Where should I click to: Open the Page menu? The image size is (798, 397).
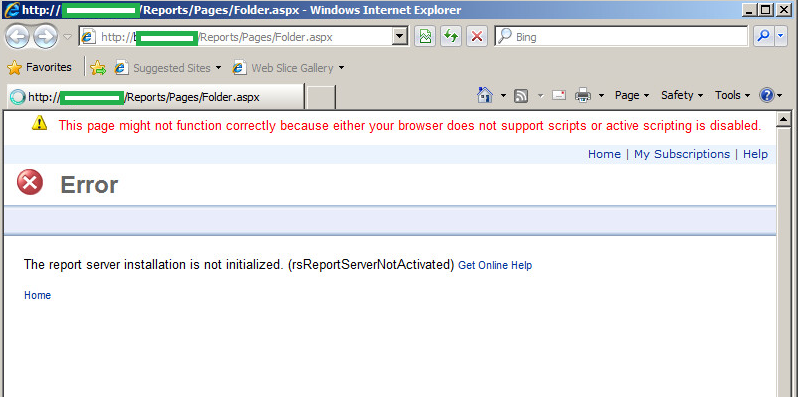pyautogui.click(x=632, y=95)
